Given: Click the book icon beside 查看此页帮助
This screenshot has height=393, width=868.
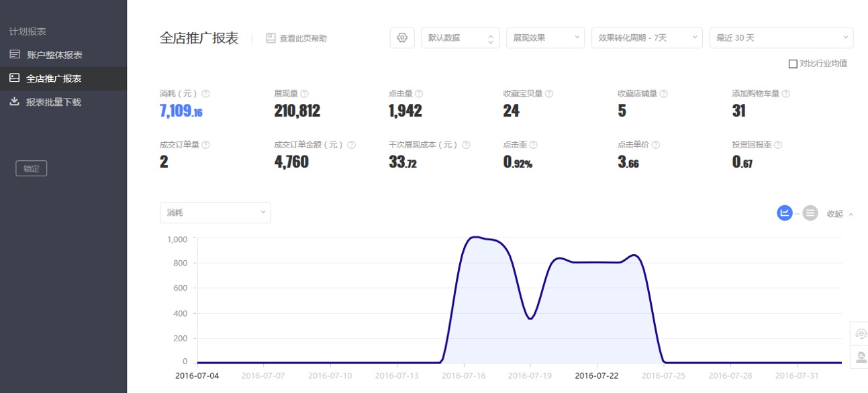Looking at the screenshot, I should (271, 38).
